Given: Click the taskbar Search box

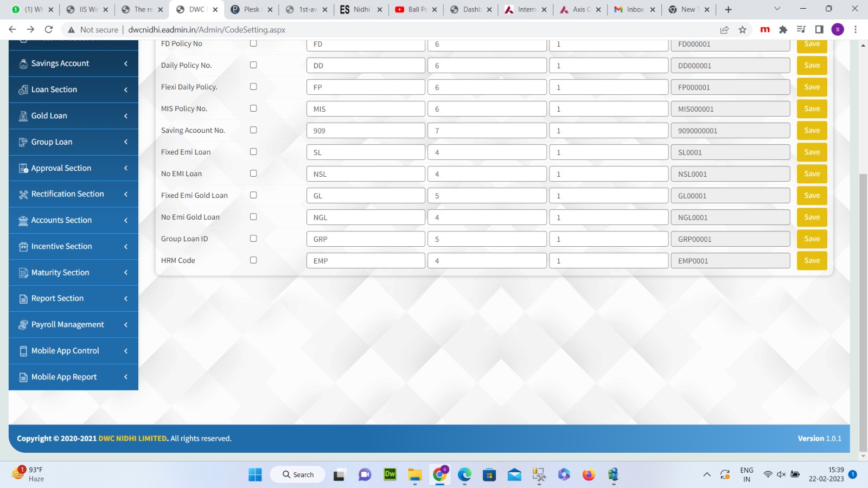Looking at the screenshot, I should 298,474.
